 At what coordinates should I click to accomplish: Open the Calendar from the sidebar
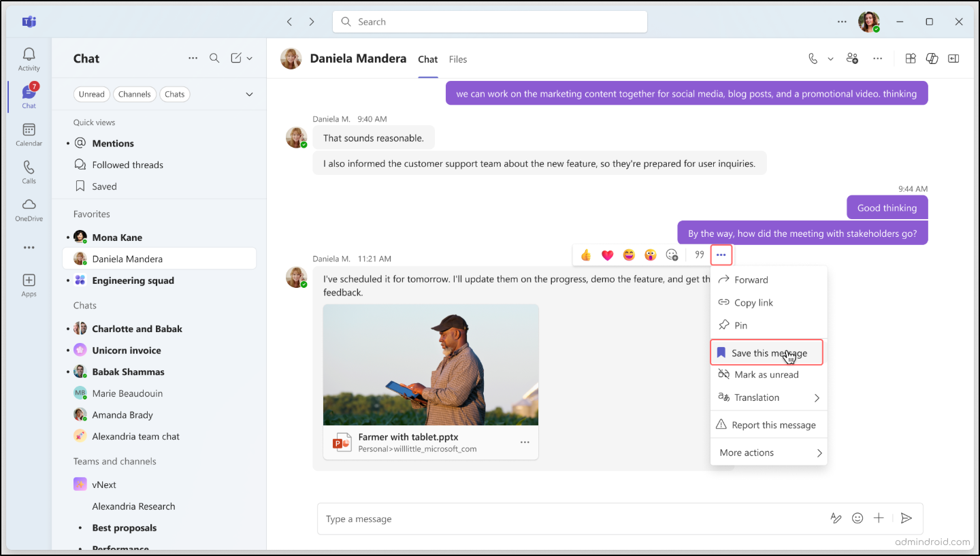29,133
